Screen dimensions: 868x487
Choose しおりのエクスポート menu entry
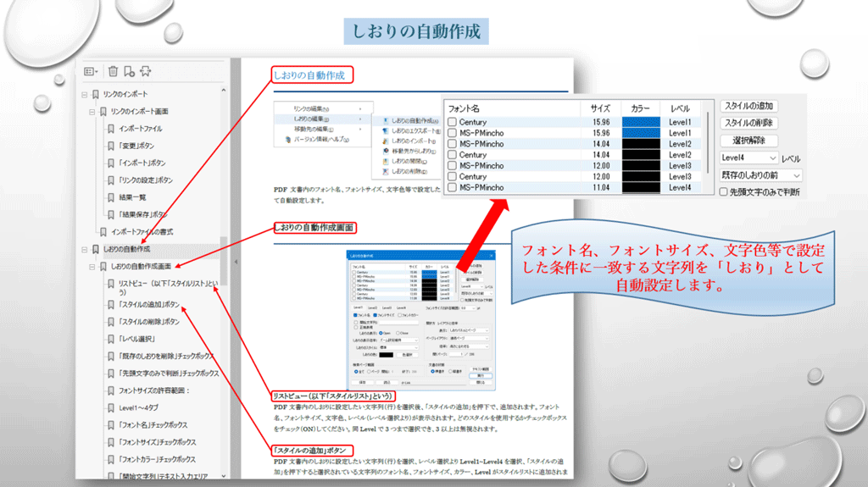tap(415, 132)
